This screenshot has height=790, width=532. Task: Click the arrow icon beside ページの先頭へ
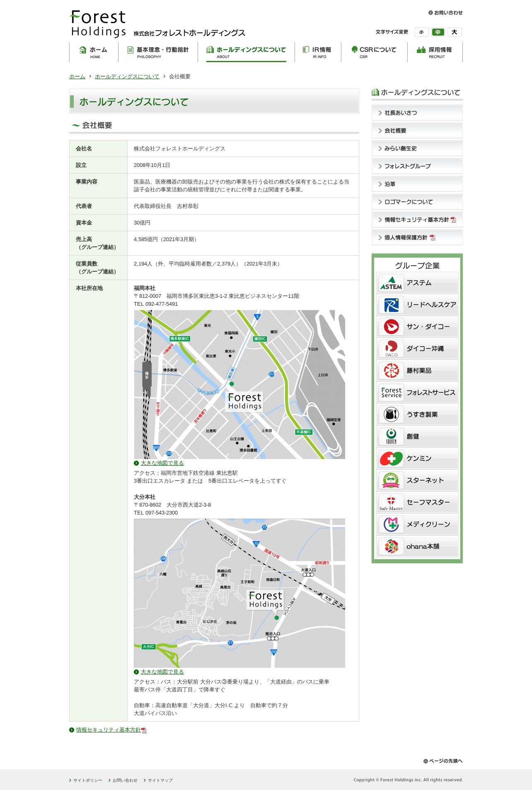pos(426,761)
